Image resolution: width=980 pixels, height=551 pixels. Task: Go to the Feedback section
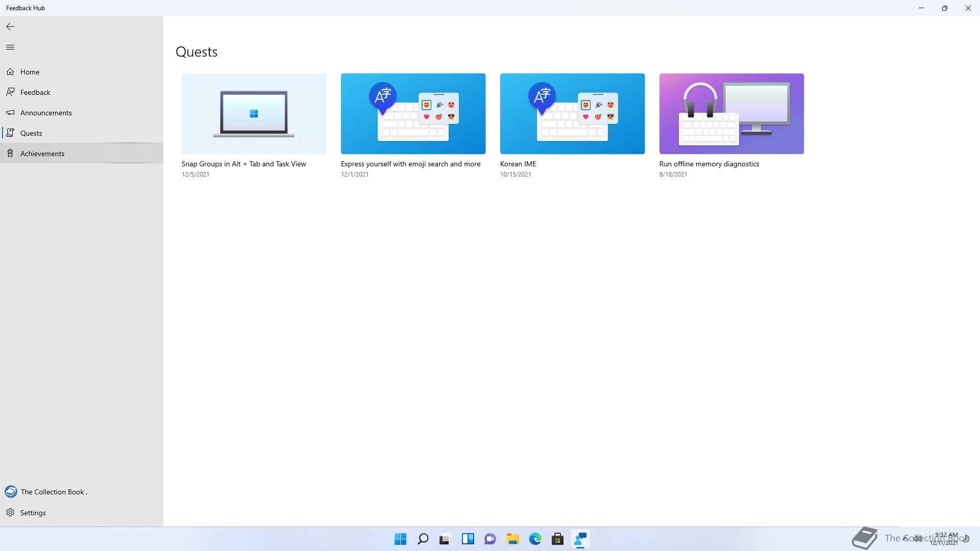[x=35, y=92]
